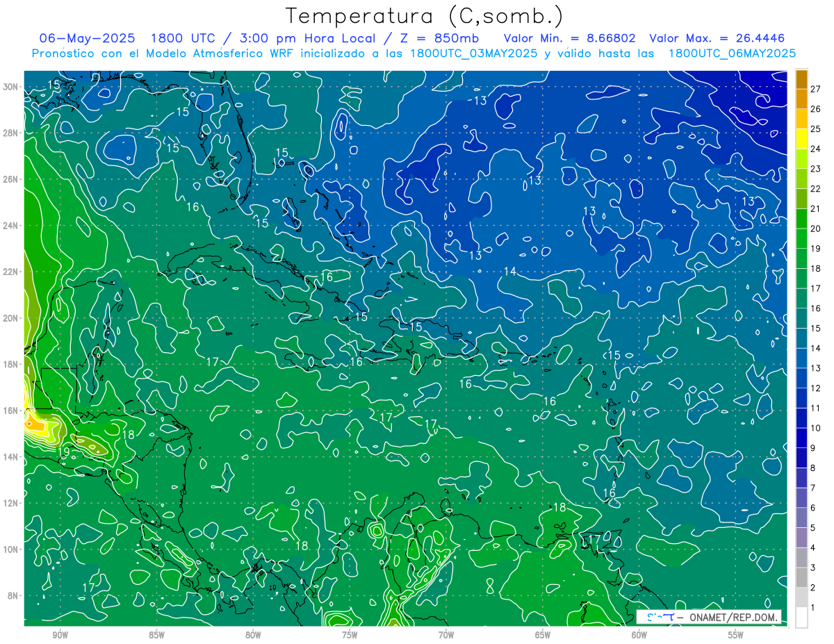Click the "18N" latitude label
Image resolution: width=834 pixels, height=644 pixels.
click(x=11, y=364)
